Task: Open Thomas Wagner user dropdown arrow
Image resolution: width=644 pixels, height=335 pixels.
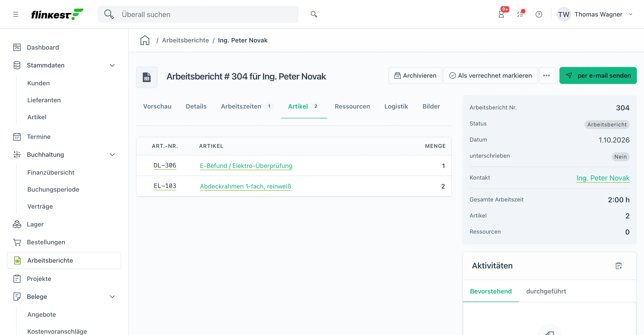Action: tap(631, 14)
